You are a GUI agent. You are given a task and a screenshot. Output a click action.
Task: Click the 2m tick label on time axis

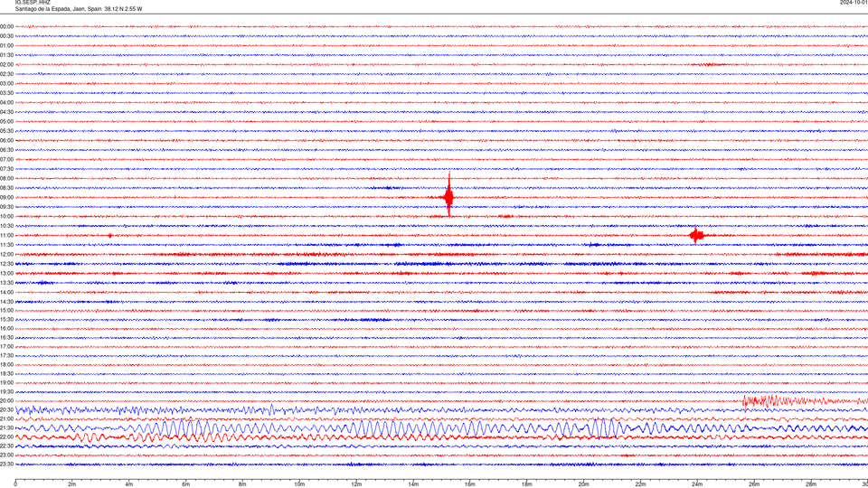(x=72, y=484)
